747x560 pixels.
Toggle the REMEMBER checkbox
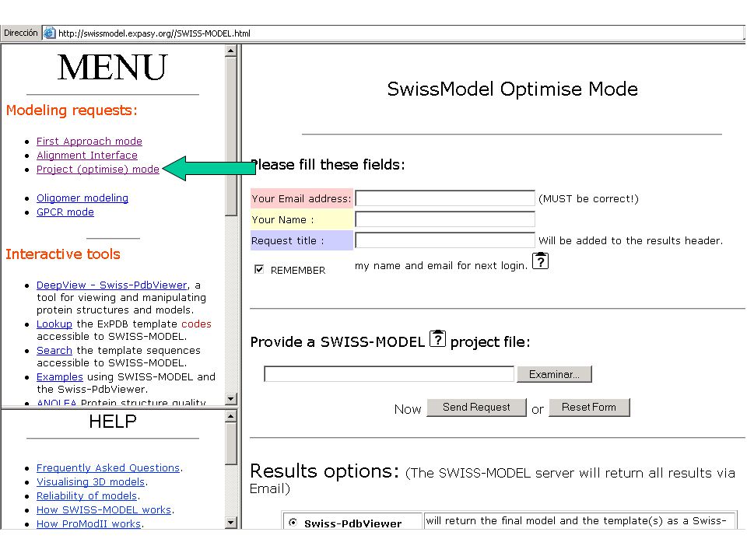click(x=259, y=270)
